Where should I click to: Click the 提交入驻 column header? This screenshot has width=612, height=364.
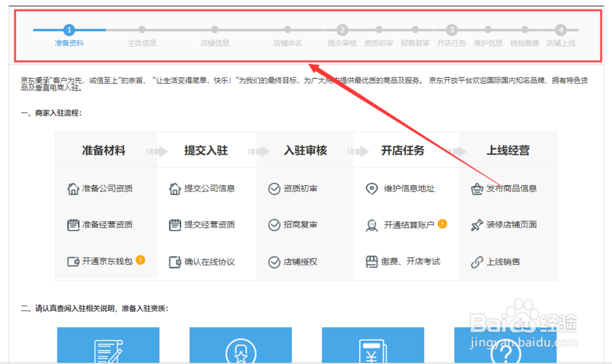coord(206,150)
